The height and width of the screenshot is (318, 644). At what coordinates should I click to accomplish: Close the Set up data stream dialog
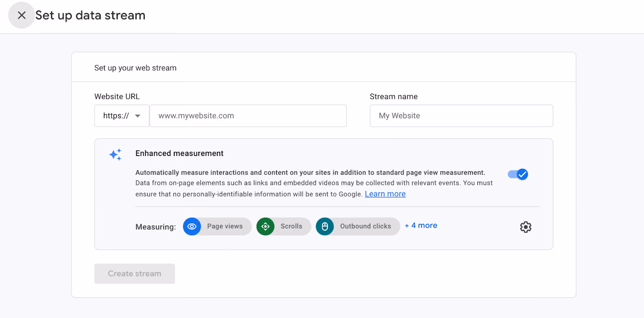pyautogui.click(x=22, y=15)
